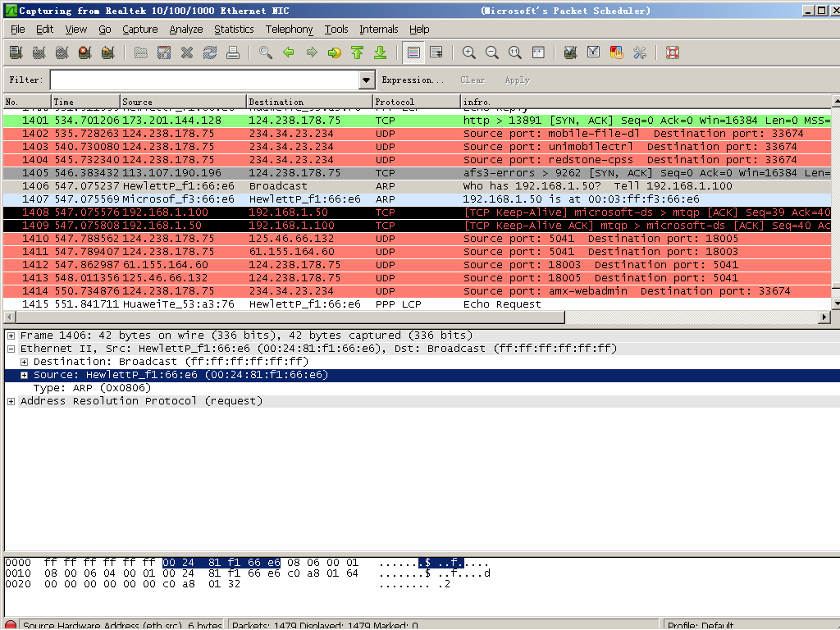Close capture file X icon
This screenshot has width=840, height=630.
tap(187, 52)
